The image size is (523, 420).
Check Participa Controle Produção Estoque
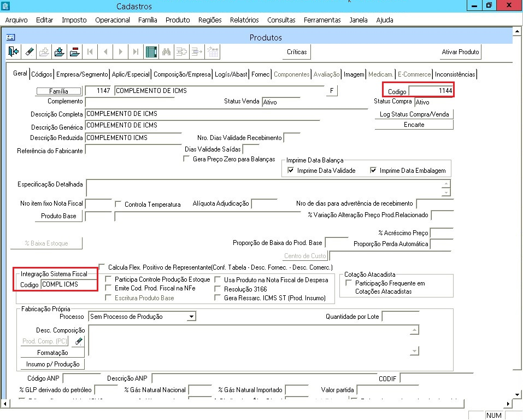[108, 279]
